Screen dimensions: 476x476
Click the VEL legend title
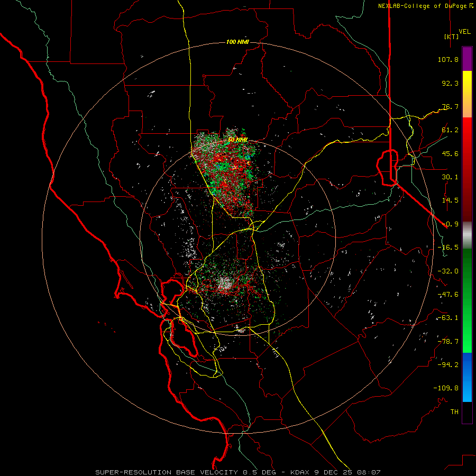[465, 32]
